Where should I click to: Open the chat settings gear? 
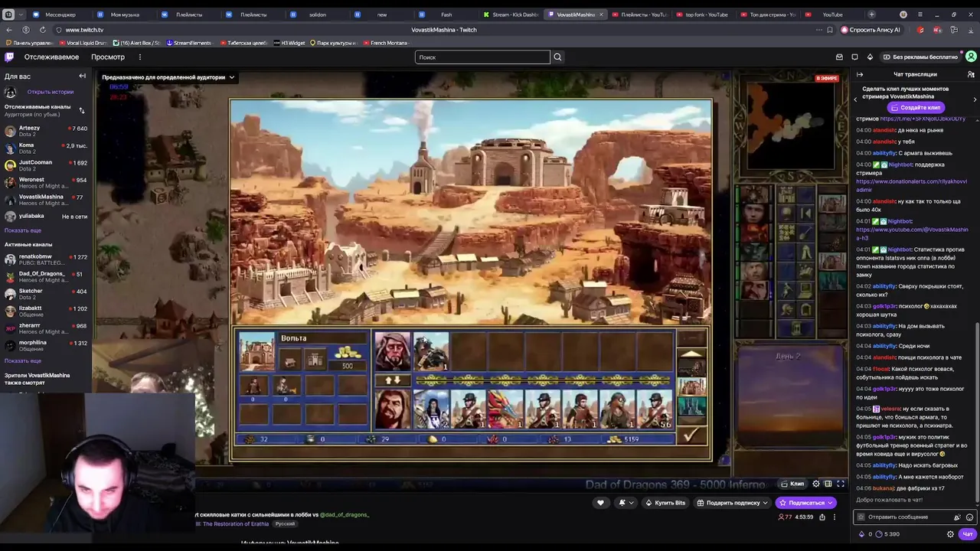[950, 534]
